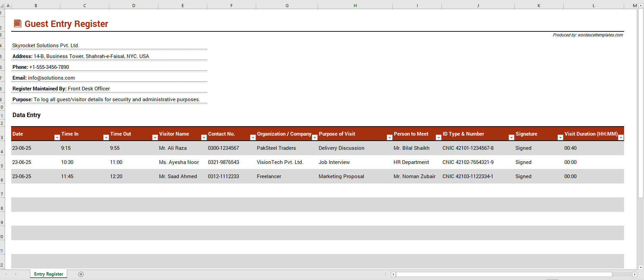Click the select-all corner triangle
644x280 pixels.
[x=3, y=6]
